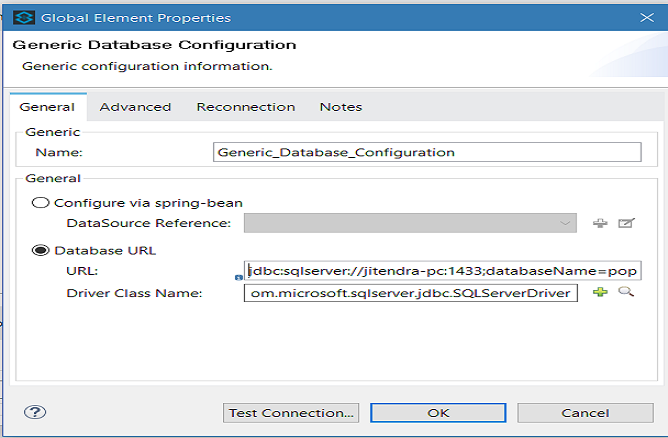Click the green add driver class icon

pyautogui.click(x=600, y=293)
